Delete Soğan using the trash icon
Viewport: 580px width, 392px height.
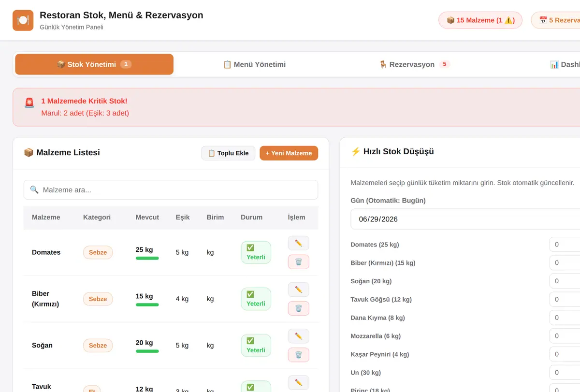tap(298, 354)
